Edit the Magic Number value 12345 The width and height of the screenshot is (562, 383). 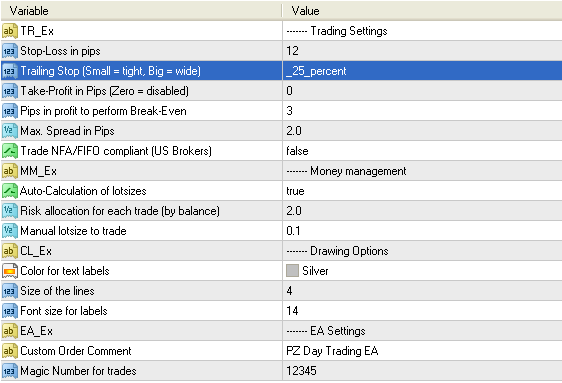pos(422,371)
